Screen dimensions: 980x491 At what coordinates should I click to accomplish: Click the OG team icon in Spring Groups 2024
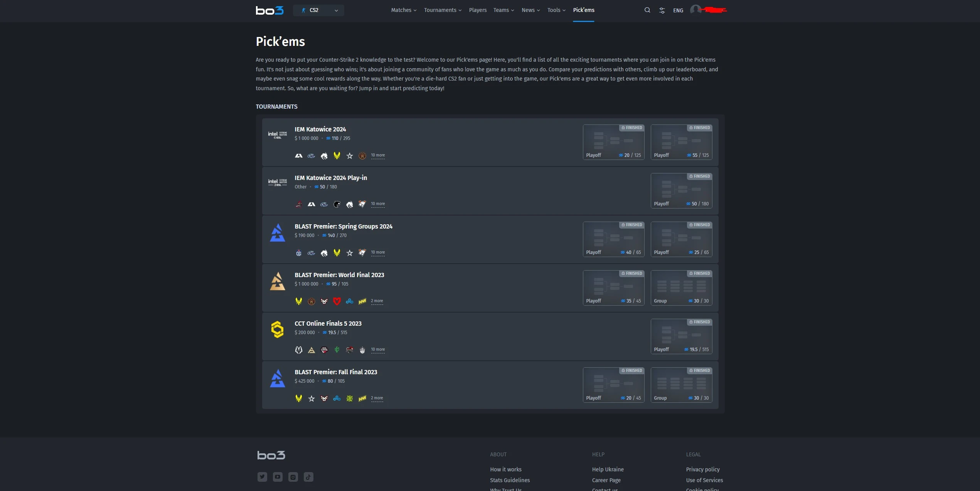(x=299, y=253)
